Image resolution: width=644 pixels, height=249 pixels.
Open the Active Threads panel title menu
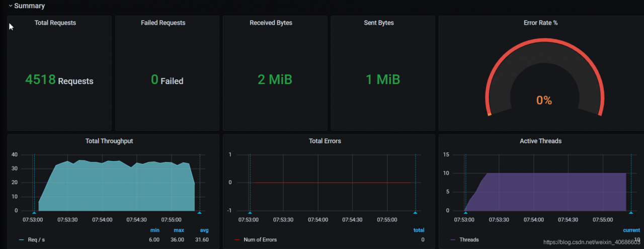(540, 141)
